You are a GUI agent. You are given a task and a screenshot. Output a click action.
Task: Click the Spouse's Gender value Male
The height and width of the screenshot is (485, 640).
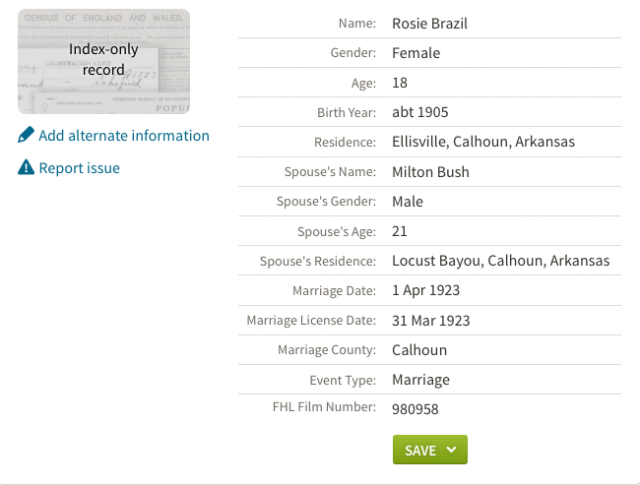click(x=407, y=202)
